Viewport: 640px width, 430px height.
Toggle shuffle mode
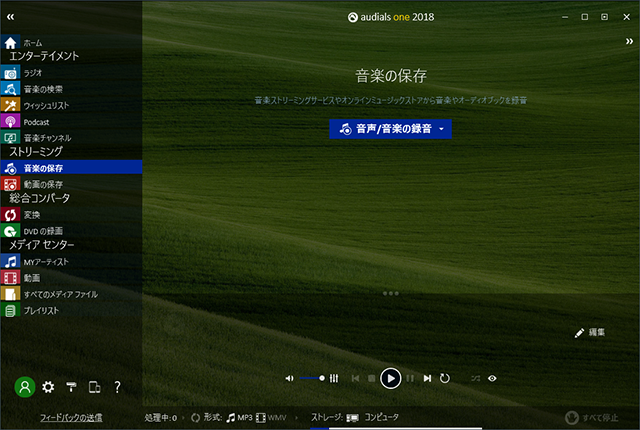coord(476,378)
